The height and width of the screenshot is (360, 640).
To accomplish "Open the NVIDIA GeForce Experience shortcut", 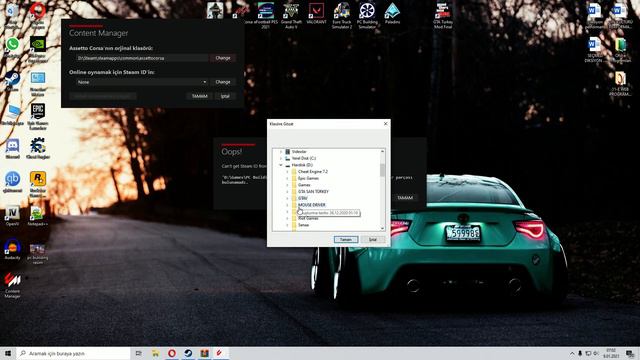I will 38,47.
